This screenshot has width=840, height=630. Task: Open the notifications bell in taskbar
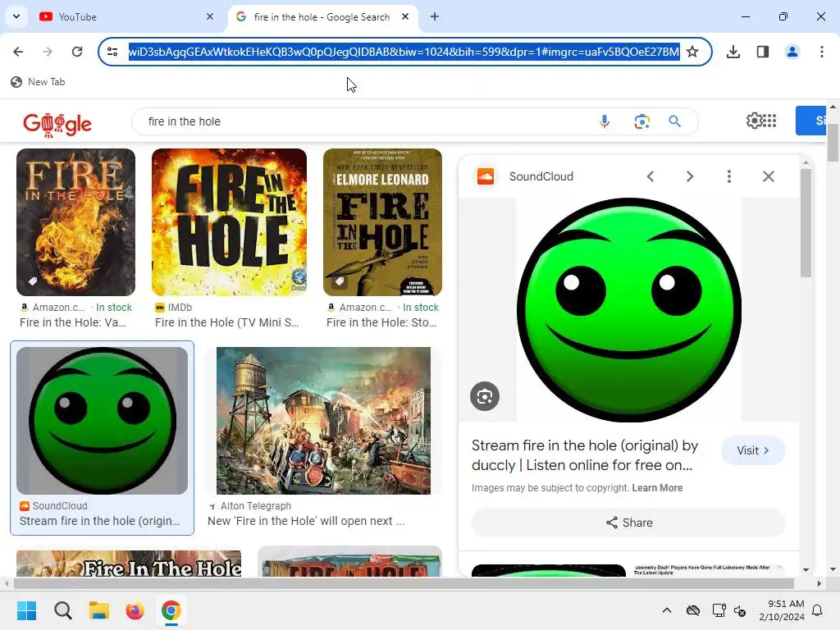(818, 610)
